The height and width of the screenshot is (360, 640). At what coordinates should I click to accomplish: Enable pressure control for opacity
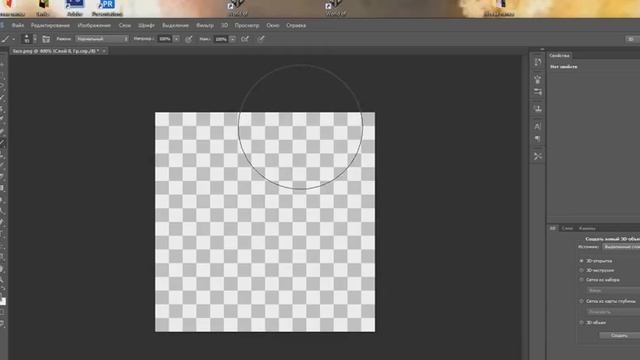click(188, 39)
